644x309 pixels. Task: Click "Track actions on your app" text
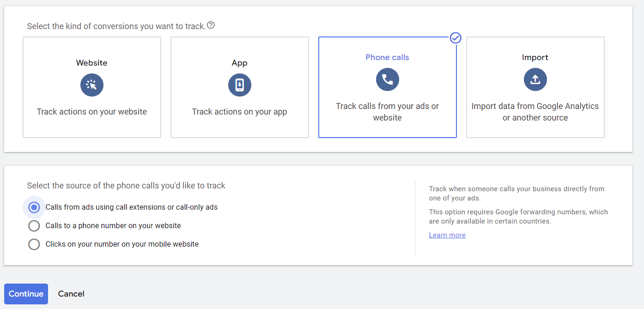(240, 112)
